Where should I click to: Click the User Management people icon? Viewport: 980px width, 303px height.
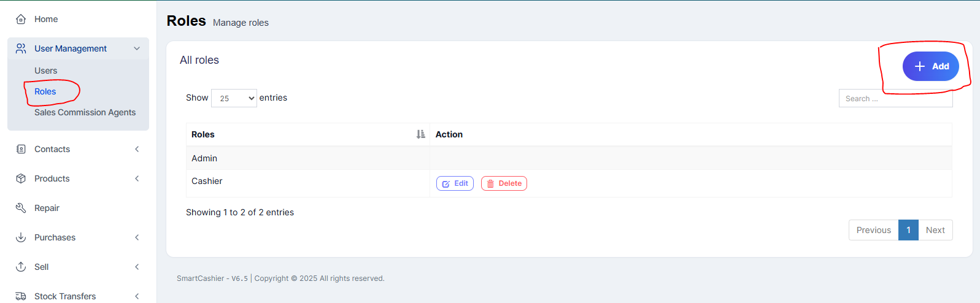21,48
